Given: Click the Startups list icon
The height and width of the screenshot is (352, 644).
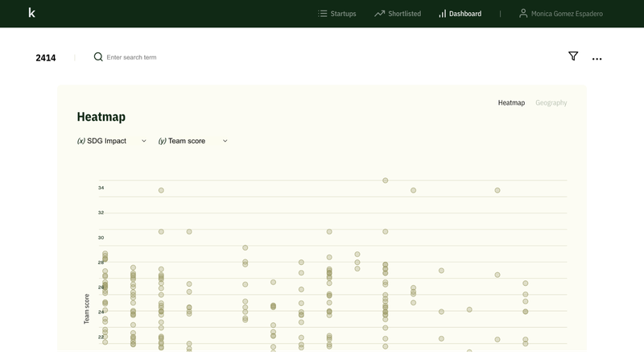Looking at the screenshot, I should [322, 14].
